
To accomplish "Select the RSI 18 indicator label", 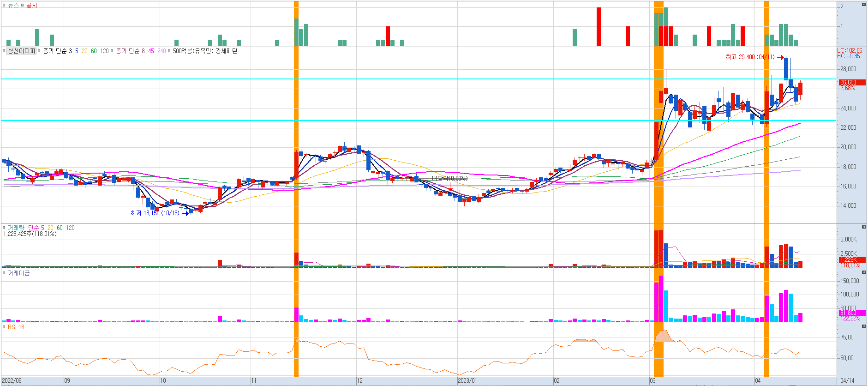I will point(16,327).
